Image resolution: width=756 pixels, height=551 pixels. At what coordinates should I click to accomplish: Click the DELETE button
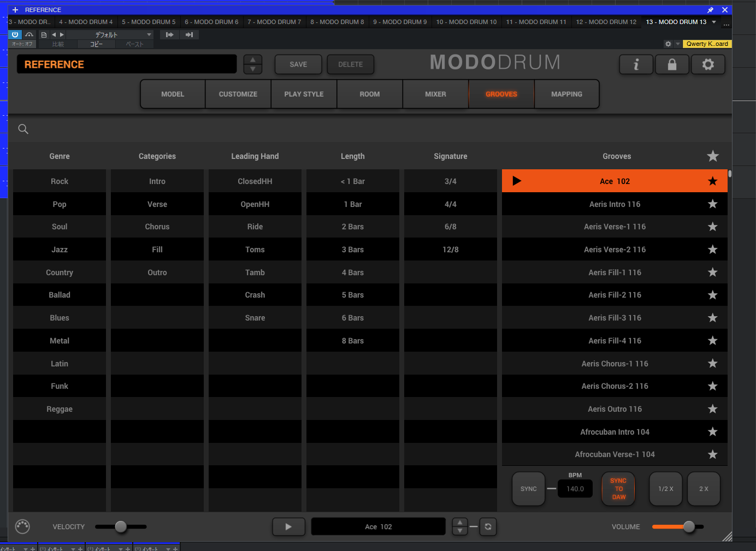click(x=350, y=64)
